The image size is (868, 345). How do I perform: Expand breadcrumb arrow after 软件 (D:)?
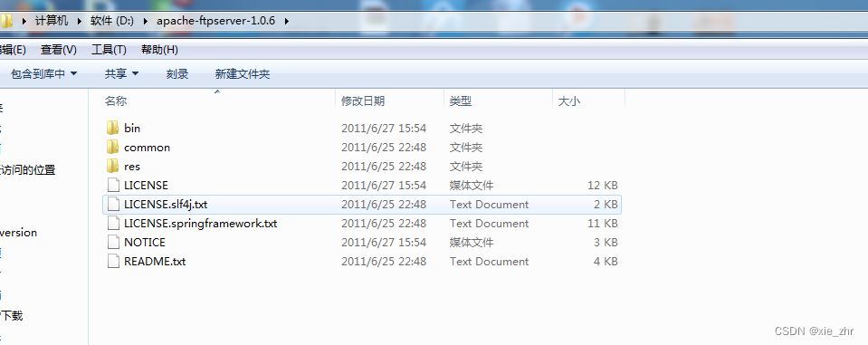[146, 21]
